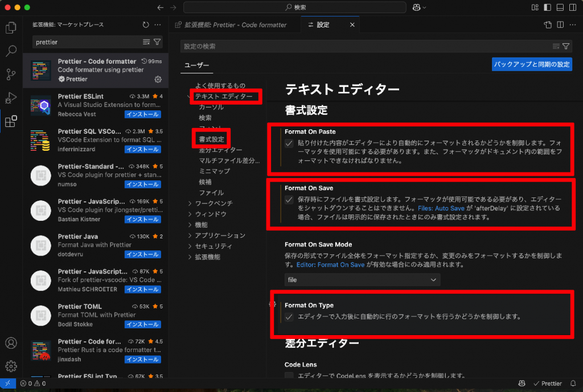Switch to Prettier - Code formatter tab
This screenshot has width=583, height=392.
coord(235,25)
